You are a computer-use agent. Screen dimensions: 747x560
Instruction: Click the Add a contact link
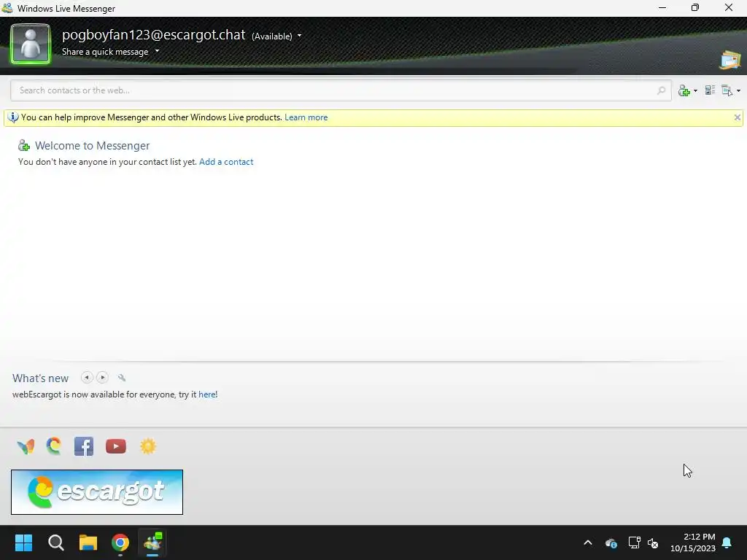[x=226, y=162]
